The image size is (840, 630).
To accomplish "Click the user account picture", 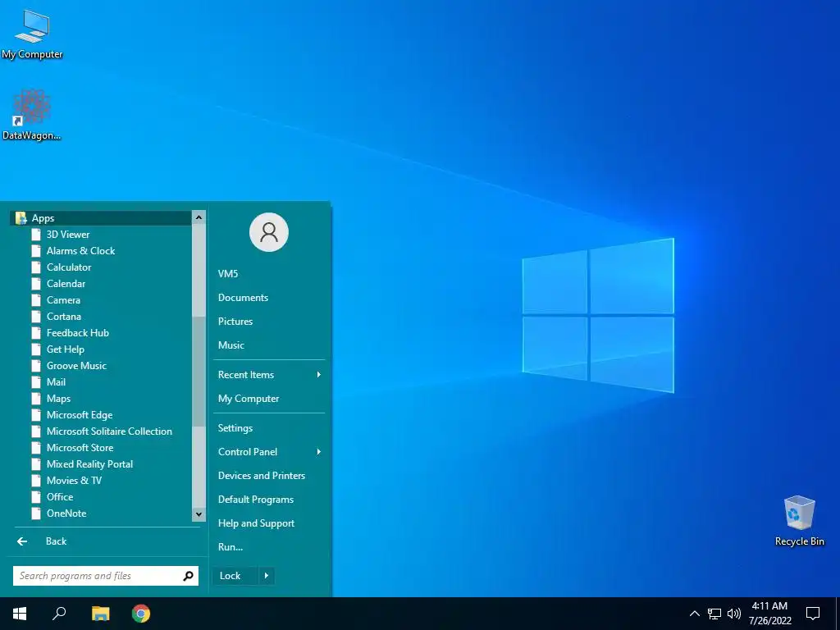I will [x=269, y=232].
